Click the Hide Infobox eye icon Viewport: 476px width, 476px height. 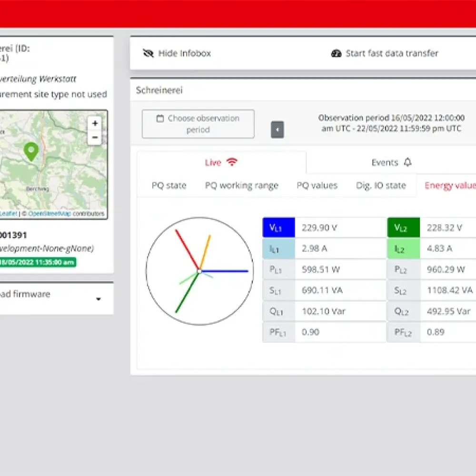[148, 53]
